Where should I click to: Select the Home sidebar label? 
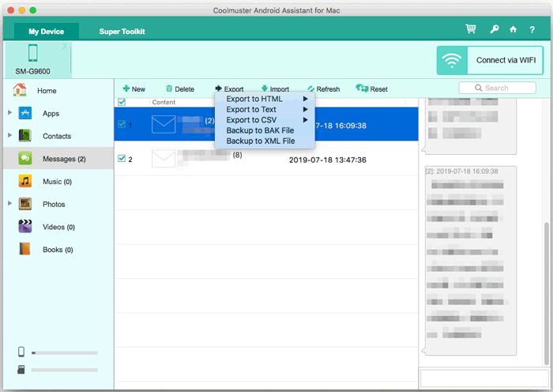pyautogui.click(x=47, y=91)
